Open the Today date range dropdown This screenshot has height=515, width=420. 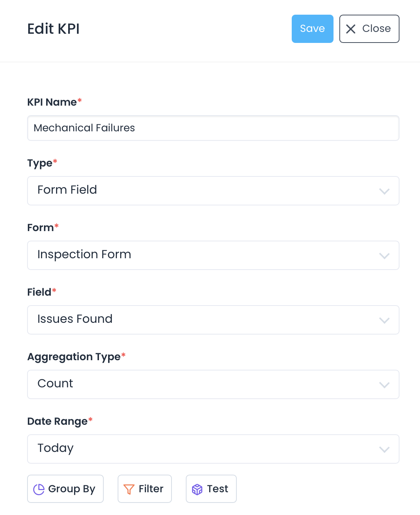point(205,449)
